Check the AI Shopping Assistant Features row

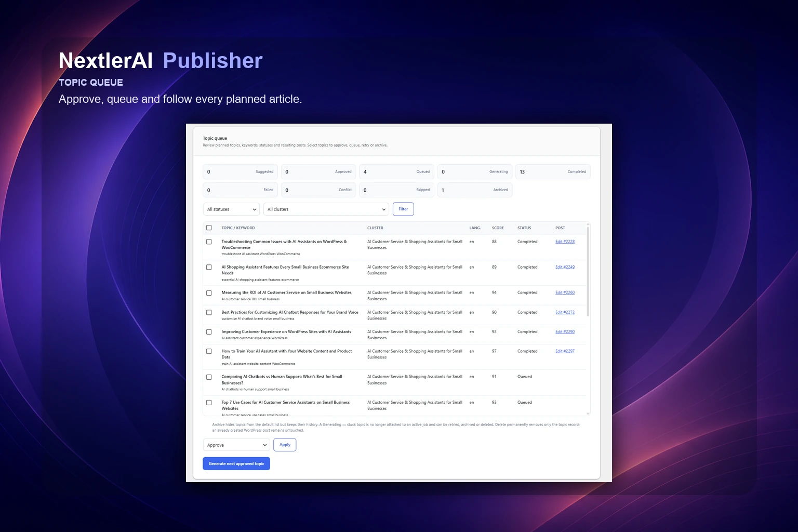point(209,267)
